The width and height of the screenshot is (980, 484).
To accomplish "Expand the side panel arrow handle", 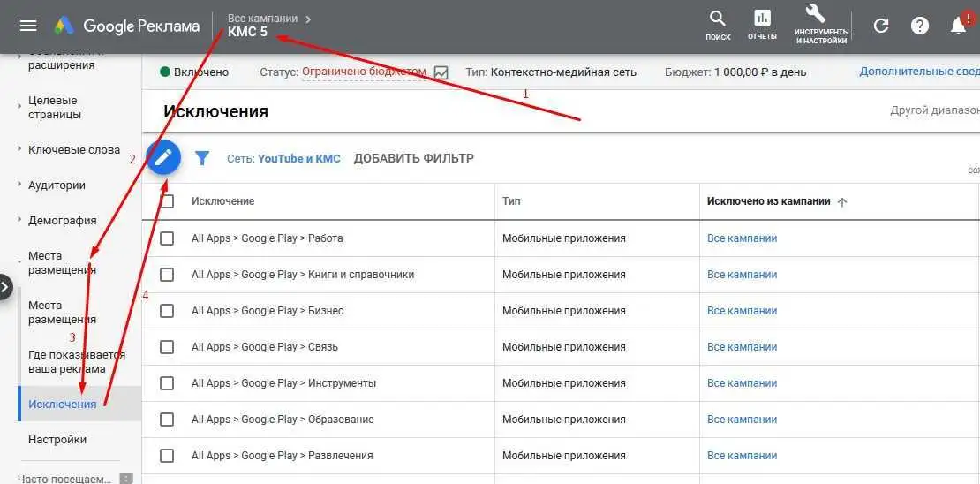I will click(5, 288).
